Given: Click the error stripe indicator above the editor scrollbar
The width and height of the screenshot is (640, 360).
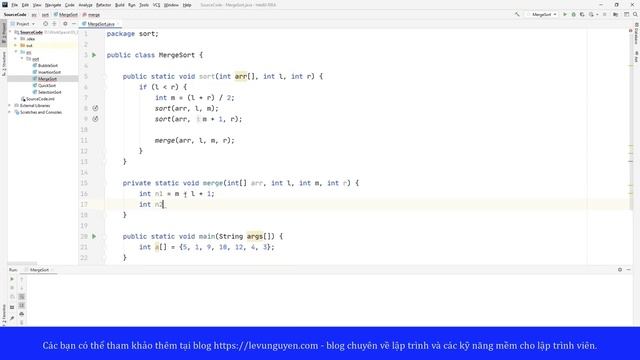Looking at the screenshot, I should (x=631, y=31).
